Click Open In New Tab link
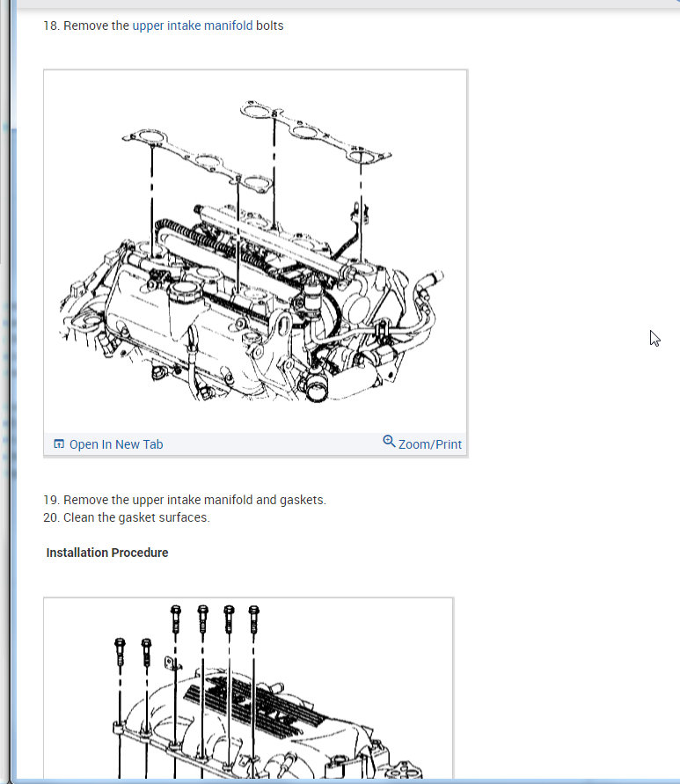680x784 pixels. (116, 444)
